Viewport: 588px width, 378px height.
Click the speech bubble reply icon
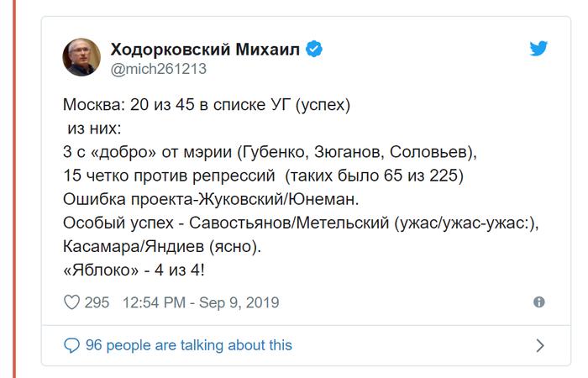[71, 345]
